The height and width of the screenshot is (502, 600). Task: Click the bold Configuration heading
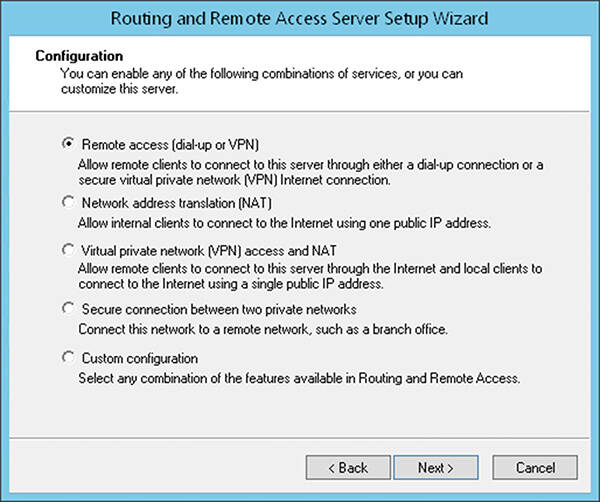tap(79, 56)
